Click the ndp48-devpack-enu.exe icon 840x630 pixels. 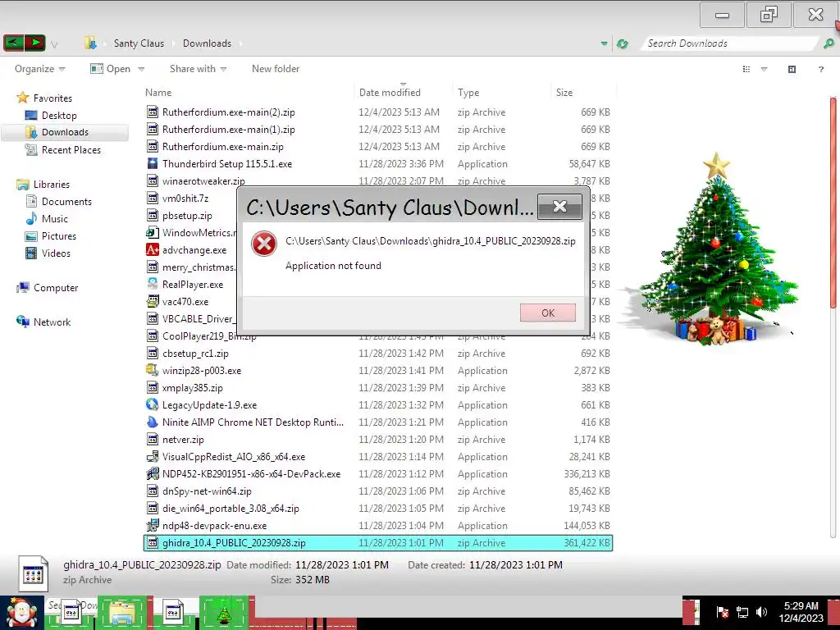153,525
